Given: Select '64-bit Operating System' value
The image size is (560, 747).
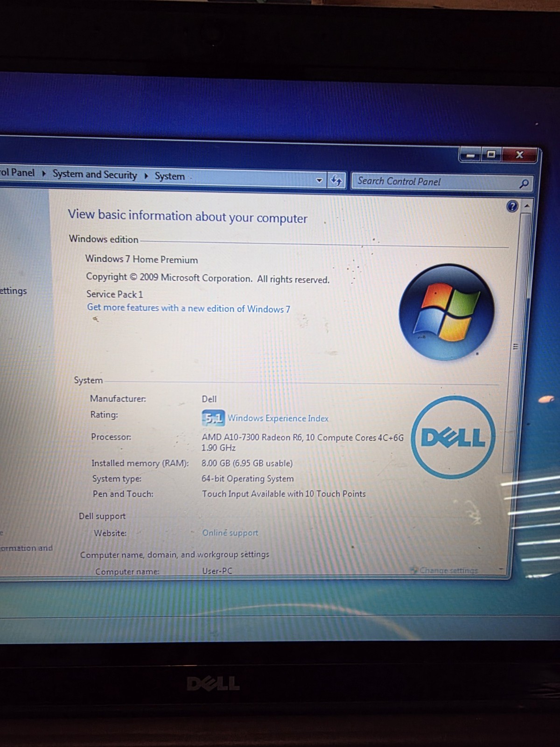Looking at the screenshot, I should (x=248, y=479).
